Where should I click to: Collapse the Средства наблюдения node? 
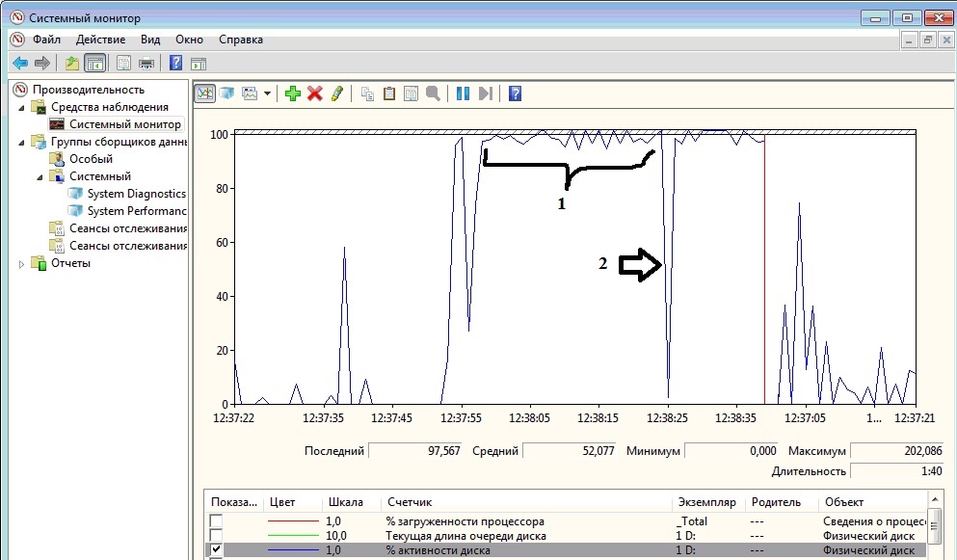pos(22,108)
